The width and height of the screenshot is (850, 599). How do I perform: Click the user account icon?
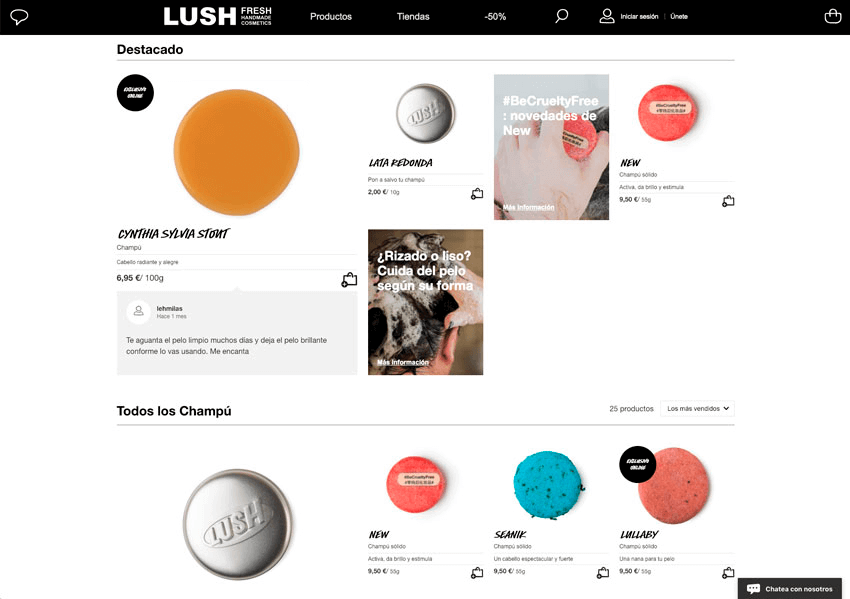pyautogui.click(x=607, y=16)
